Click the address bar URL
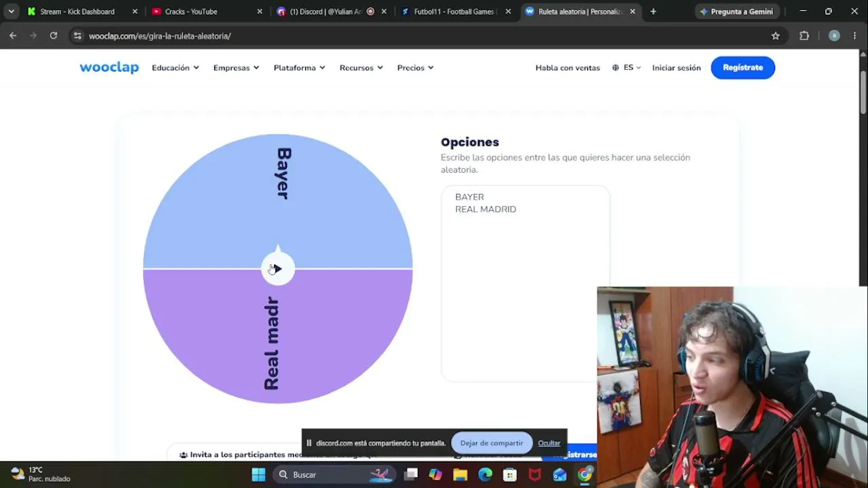 click(160, 36)
